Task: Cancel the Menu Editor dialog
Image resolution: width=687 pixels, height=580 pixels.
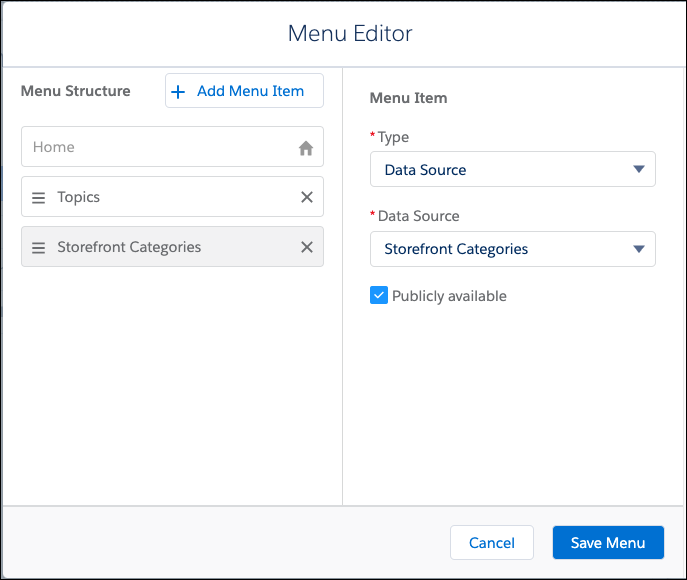Action: pos(492,543)
